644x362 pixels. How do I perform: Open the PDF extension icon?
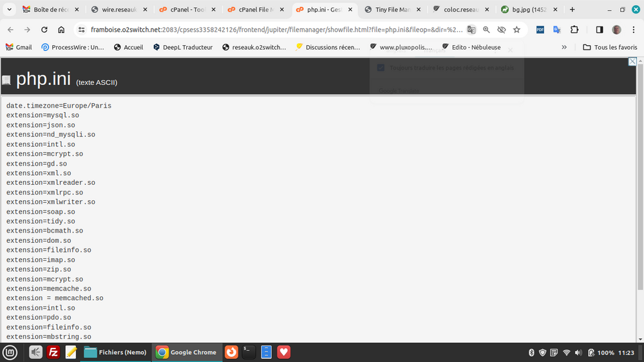(x=540, y=30)
